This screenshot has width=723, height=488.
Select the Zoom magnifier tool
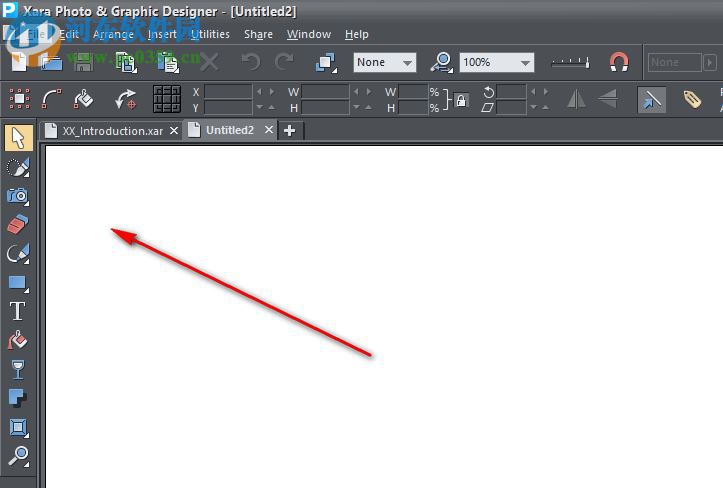(18, 456)
